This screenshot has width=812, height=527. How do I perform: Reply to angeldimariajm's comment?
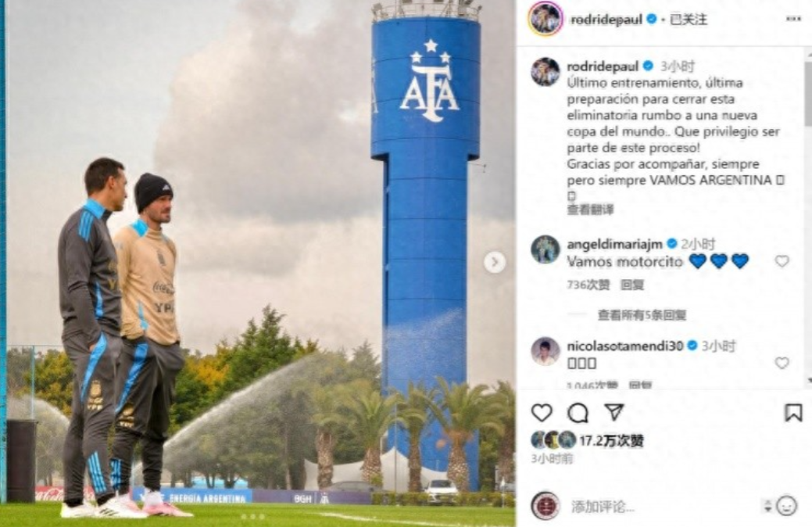(631, 285)
